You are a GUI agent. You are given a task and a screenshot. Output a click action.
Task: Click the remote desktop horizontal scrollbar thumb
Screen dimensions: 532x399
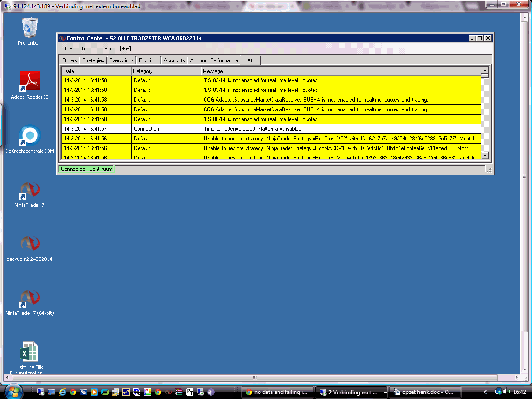[254, 377]
